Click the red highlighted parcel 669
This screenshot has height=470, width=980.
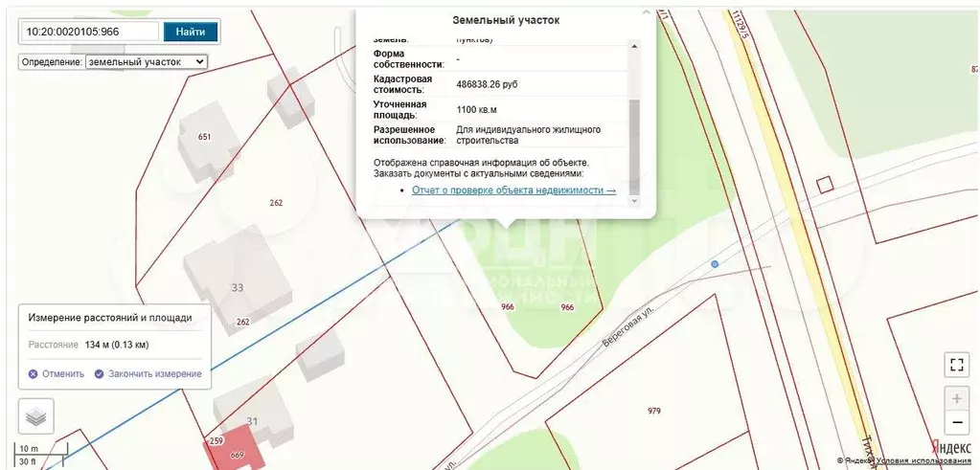tap(233, 449)
